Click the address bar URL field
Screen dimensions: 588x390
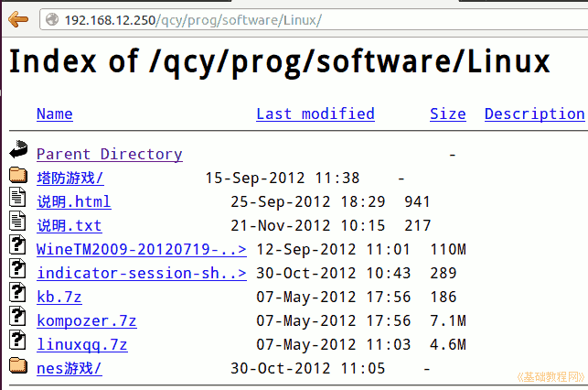(x=314, y=19)
